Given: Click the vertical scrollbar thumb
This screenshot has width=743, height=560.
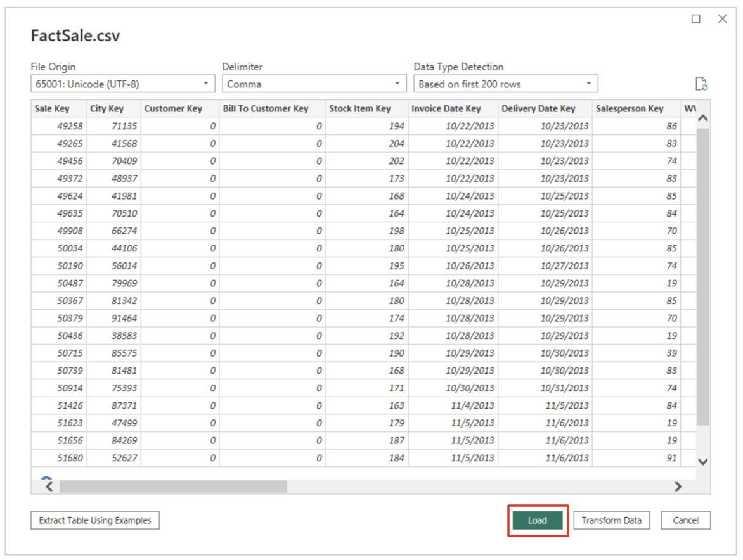Looking at the screenshot, I should [x=702, y=277].
